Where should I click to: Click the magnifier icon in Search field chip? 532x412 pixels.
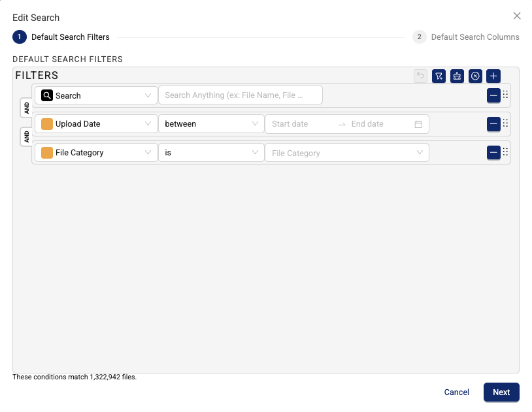(46, 95)
